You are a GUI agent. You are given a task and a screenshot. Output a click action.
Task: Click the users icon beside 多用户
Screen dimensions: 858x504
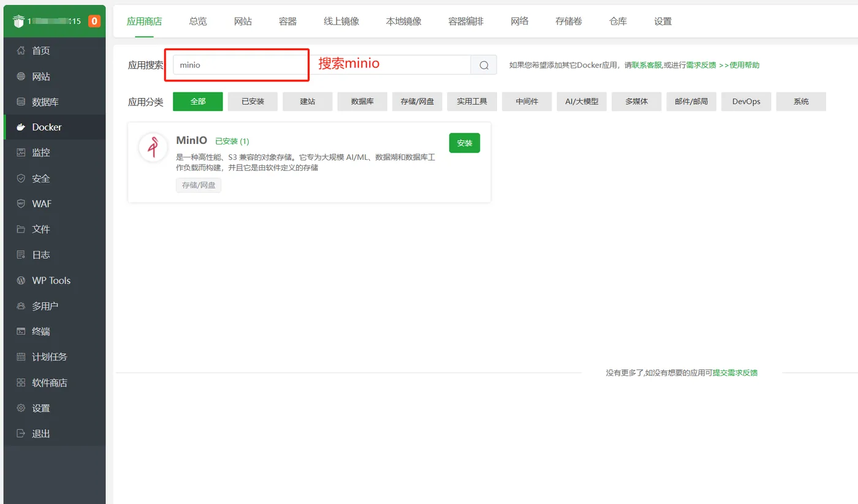coord(21,306)
